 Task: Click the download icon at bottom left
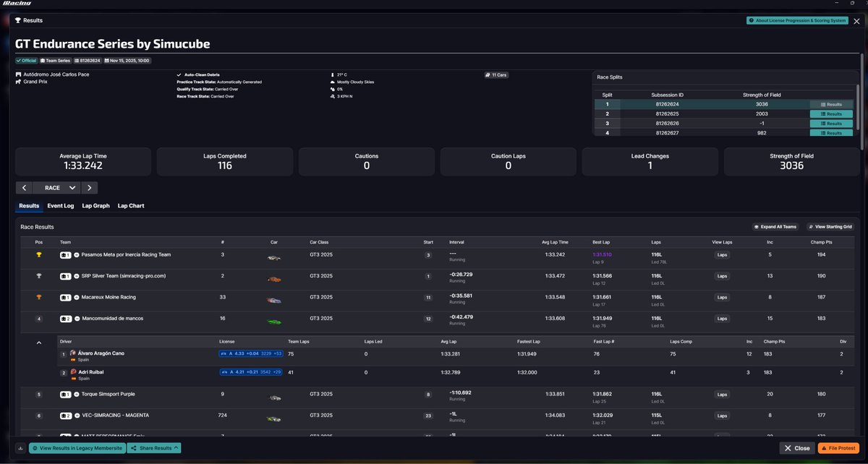(x=20, y=448)
